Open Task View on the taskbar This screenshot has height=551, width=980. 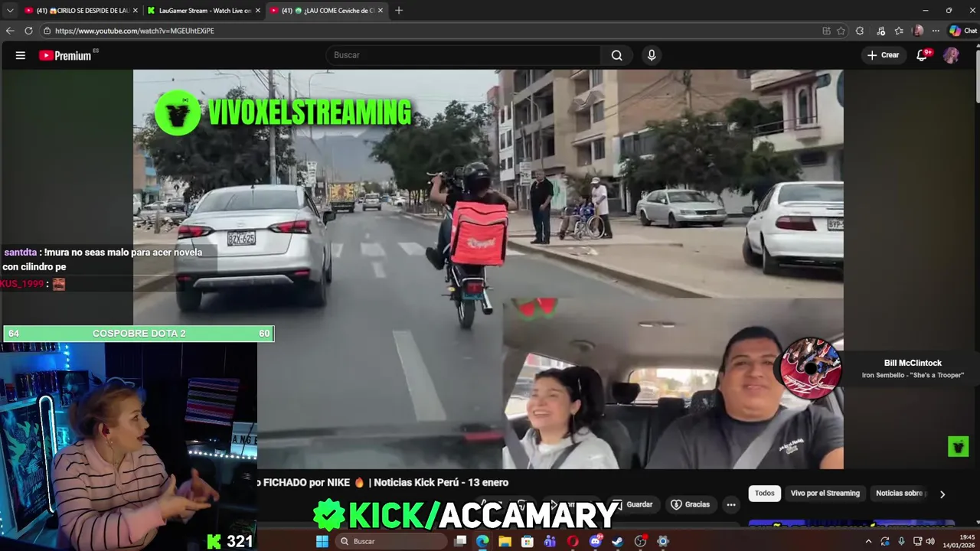pos(460,541)
